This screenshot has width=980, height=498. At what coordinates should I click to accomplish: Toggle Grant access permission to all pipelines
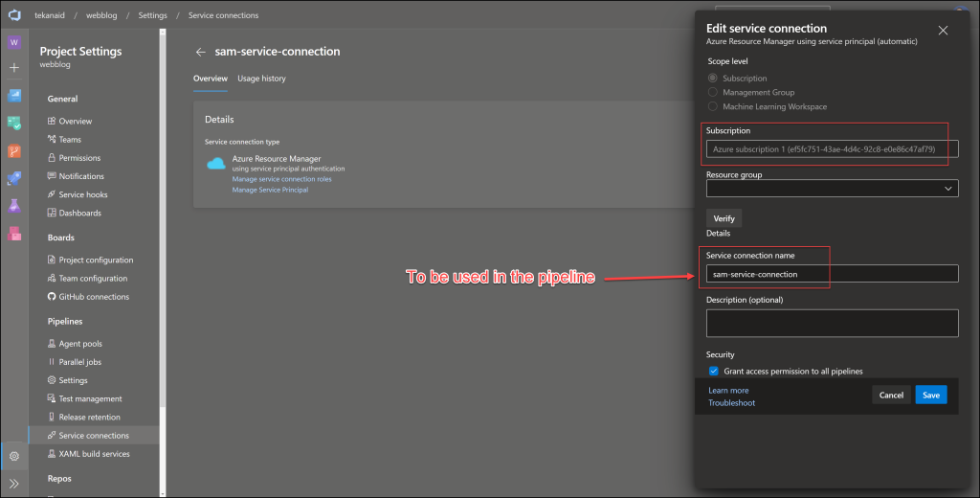(713, 371)
